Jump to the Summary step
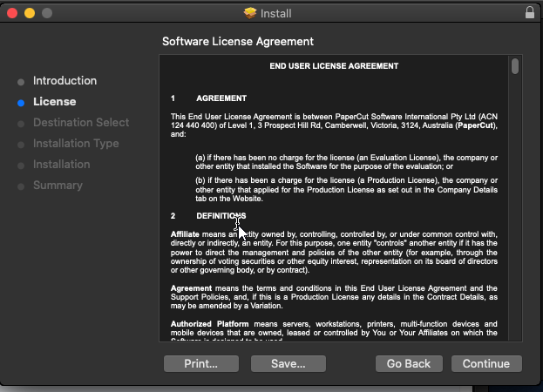The height and width of the screenshot is (392, 543). [58, 186]
